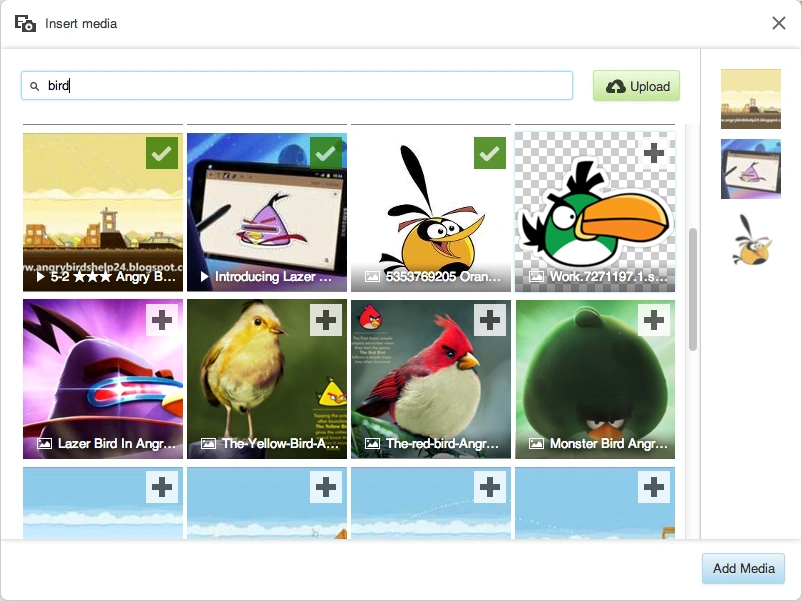Add the Lazer Bird image with plus icon

(x=162, y=320)
